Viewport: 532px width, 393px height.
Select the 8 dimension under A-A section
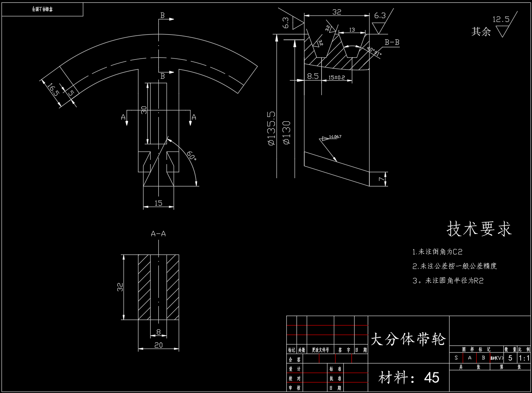(158, 332)
